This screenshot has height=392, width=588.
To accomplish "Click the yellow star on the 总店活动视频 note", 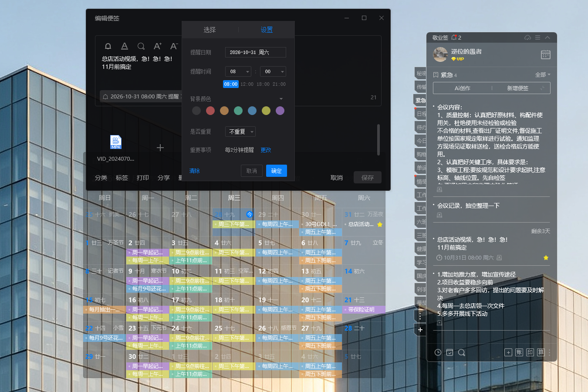I will (x=546, y=258).
